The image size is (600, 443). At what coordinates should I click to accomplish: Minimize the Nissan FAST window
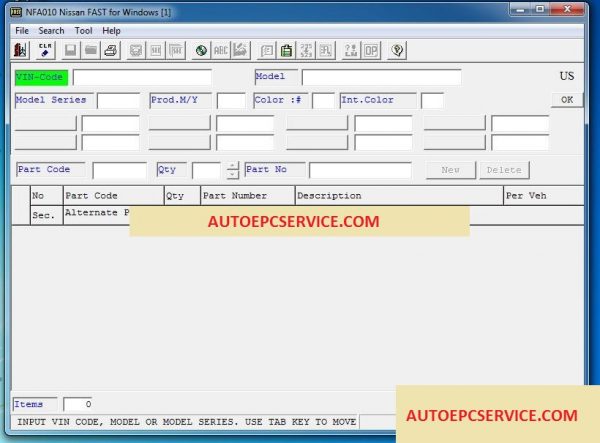click(520, 9)
